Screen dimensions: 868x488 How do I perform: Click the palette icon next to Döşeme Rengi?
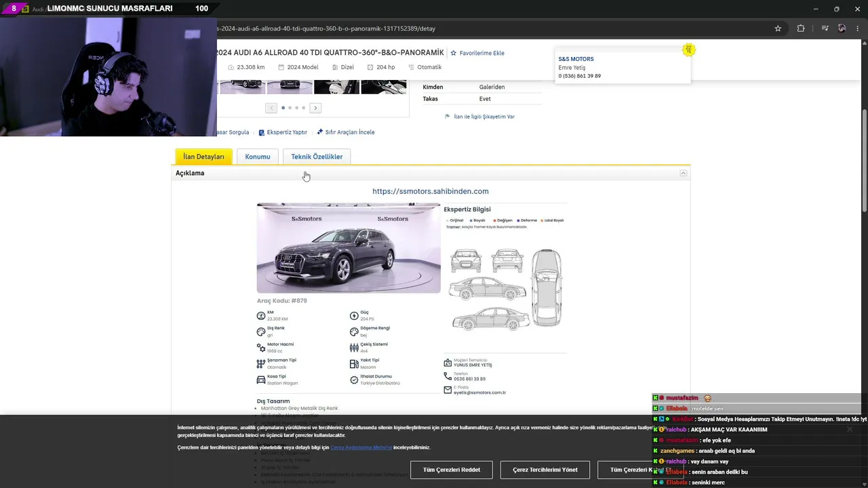click(354, 332)
